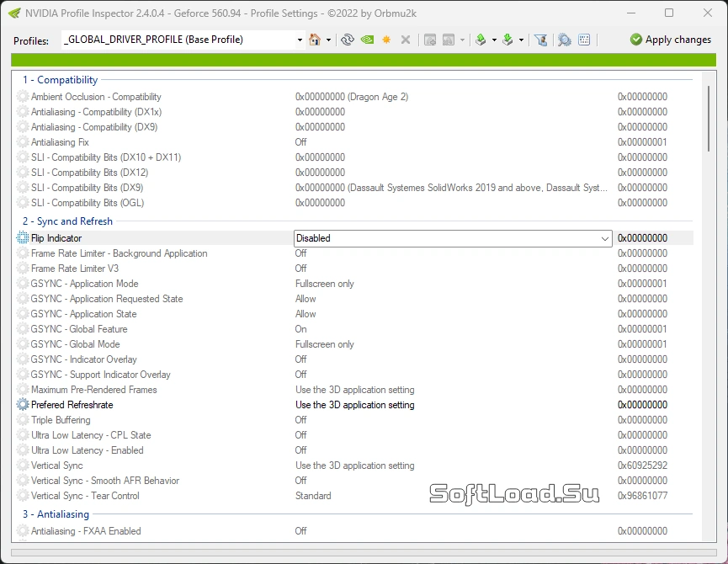This screenshot has height=564, width=728.
Task: Click the Dragon Age 2 ambient occlusion value
Action: (x=352, y=97)
